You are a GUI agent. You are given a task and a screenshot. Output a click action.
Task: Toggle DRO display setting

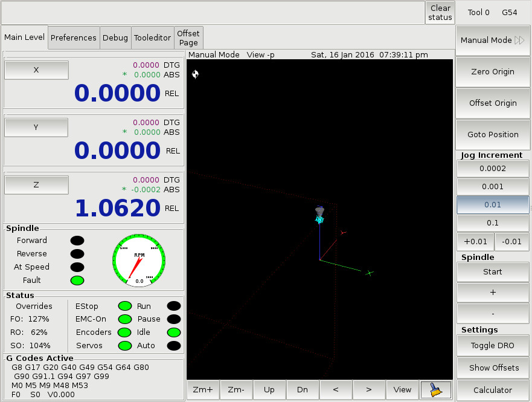click(493, 345)
